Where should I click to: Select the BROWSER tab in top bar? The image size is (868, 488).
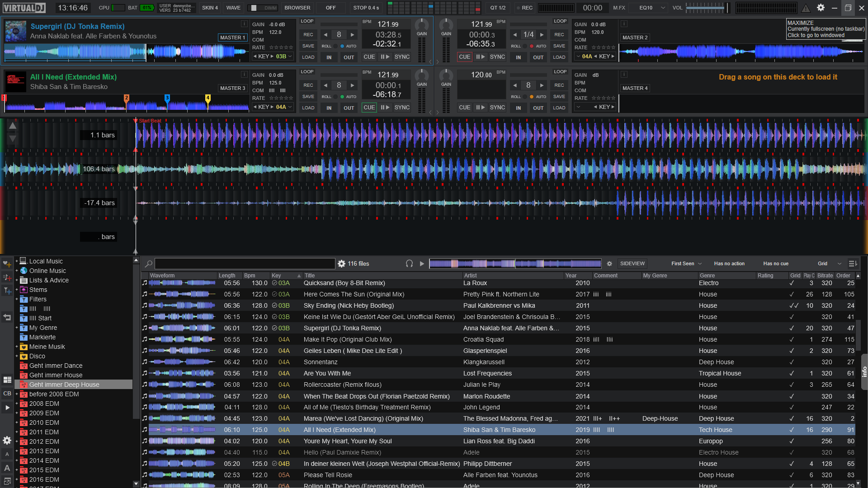(x=297, y=8)
